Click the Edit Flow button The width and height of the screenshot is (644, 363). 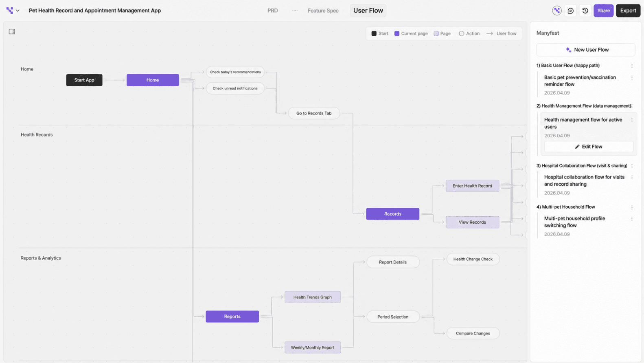pyautogui.click(x=589, y=147)
